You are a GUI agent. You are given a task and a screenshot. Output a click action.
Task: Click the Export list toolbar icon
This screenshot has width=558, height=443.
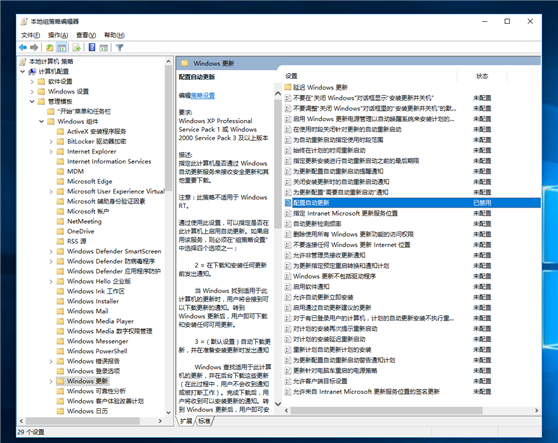tap(77, 47)
